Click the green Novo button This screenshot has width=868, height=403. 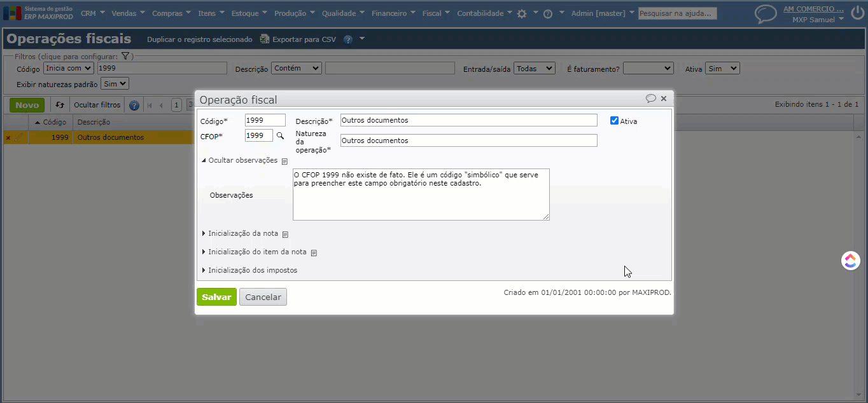pyautogui.click(x=27, y=106)
